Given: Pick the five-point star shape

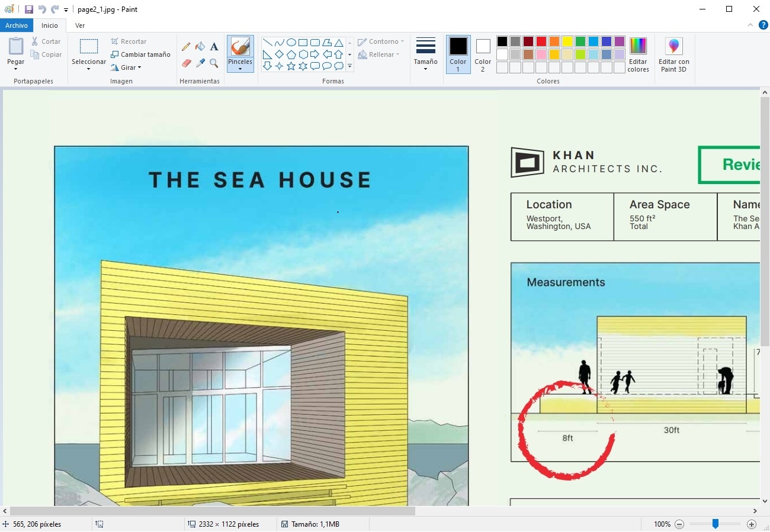Looking at the screenshot, I should [291, 66].
